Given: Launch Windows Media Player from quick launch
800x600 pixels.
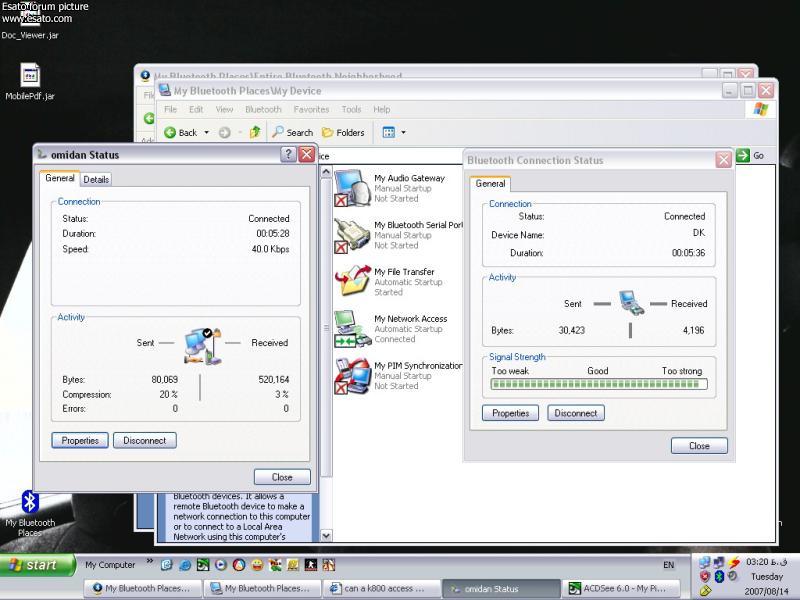Looking at the screenshot, I should coord(220,565).
